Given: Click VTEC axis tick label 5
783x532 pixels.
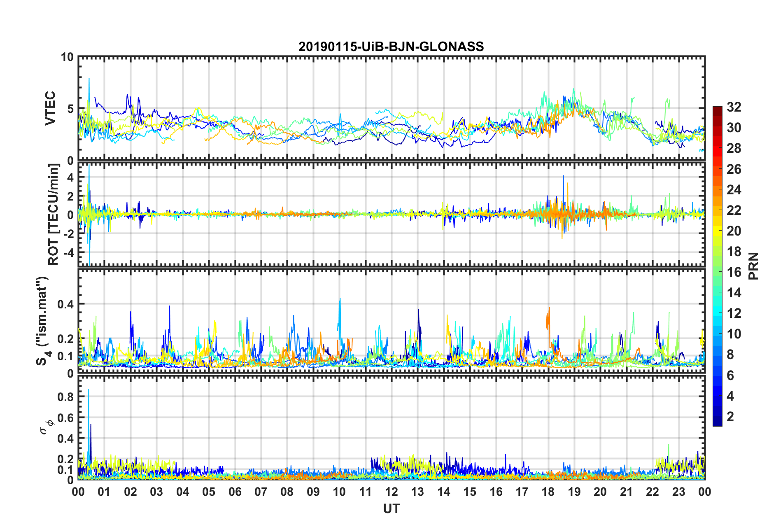Looking at the screenshot, I should pyautogui.click(x=70, y=109).
